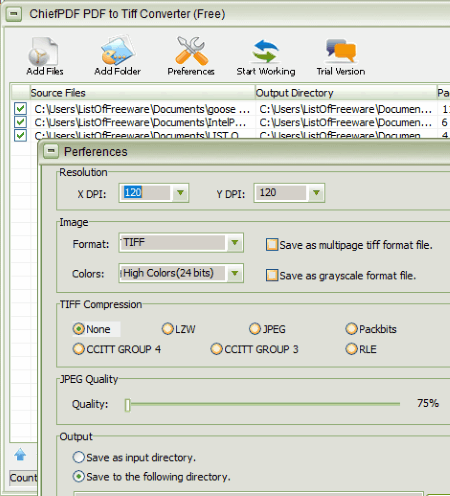The height and width of the screenshot is (496, 450).
Task: Select None TIFF compression
Action: [x=79, y=329]
